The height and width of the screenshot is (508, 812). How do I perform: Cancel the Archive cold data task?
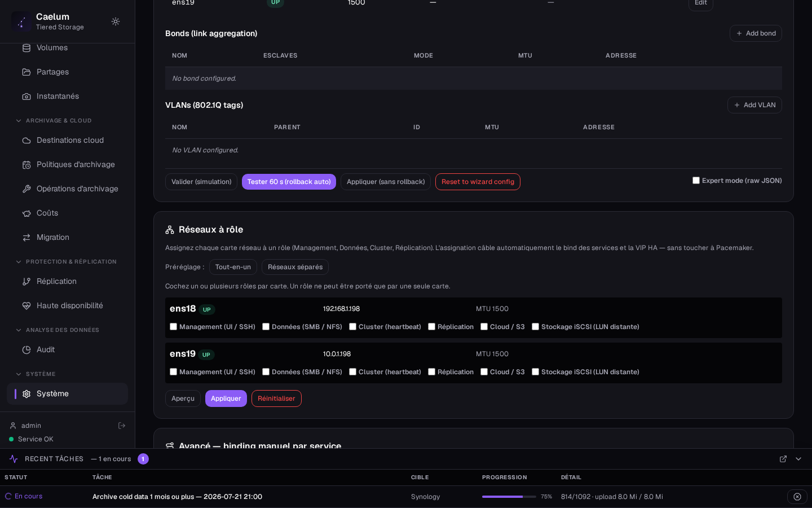tap(797, 497)
